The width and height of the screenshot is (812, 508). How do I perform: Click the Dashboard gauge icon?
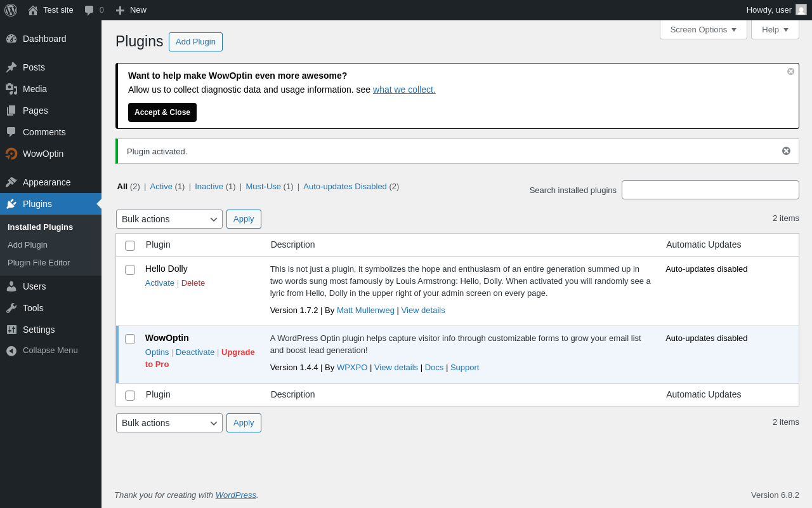click(11, 39)
